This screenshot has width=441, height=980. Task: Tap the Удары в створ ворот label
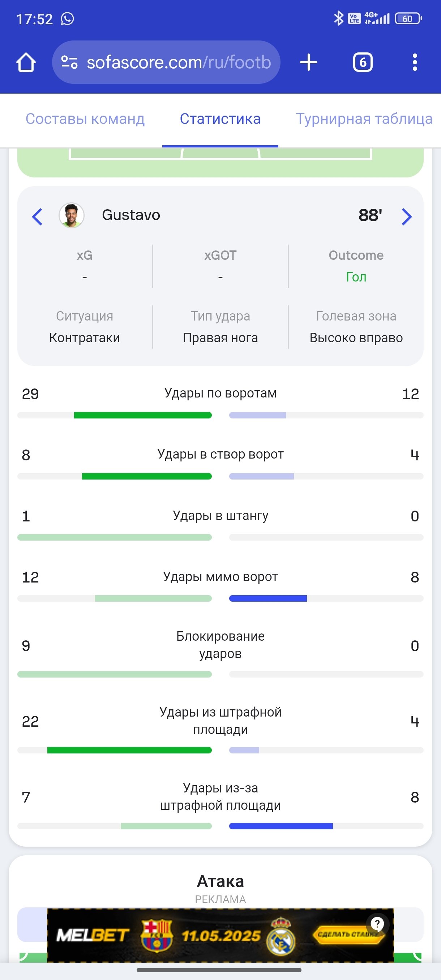point(220,454)
